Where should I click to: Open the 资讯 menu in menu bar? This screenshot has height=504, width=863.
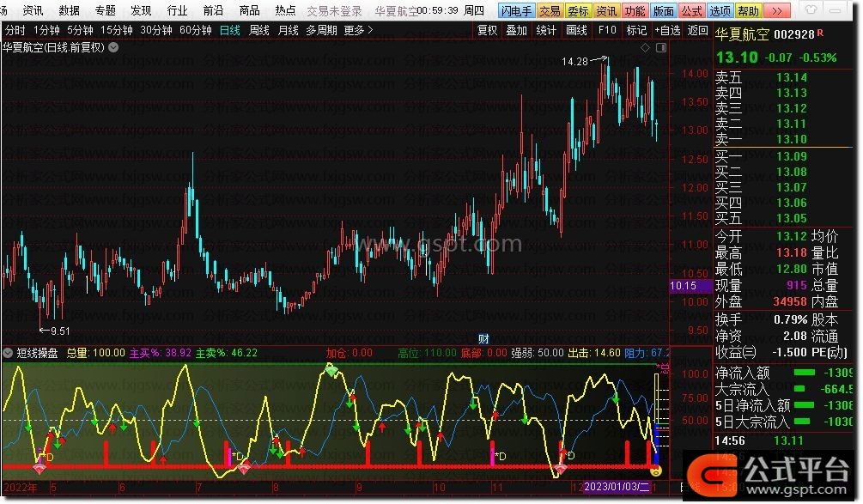tap(33, 10)
